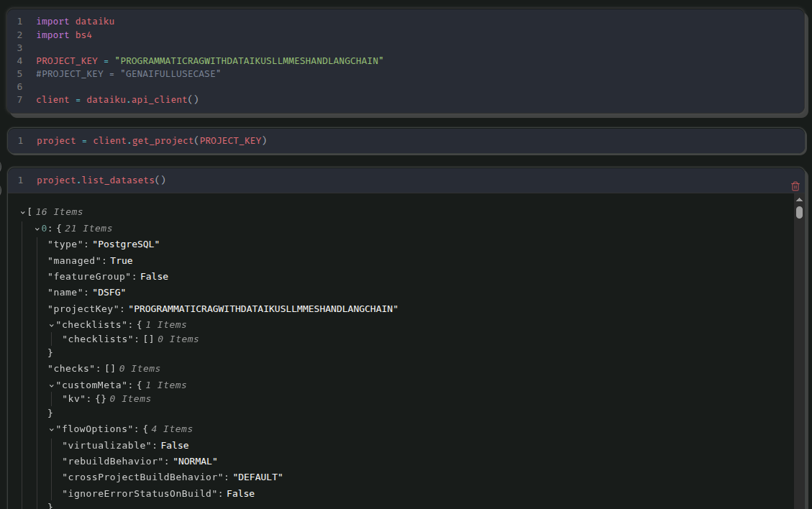Click the commented GENAIFULLUSECASE line
Image resolution: width=812 pixels, height=509 pixels.
129,73
